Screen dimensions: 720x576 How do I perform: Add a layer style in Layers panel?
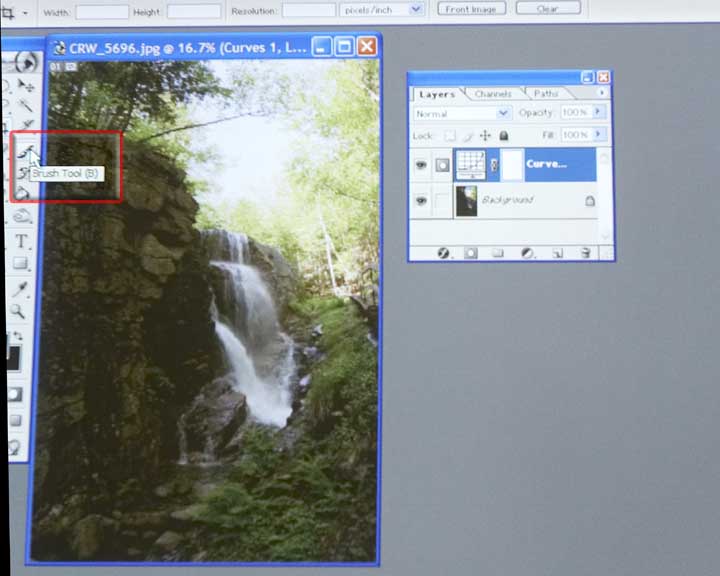[x=443, y=253]
